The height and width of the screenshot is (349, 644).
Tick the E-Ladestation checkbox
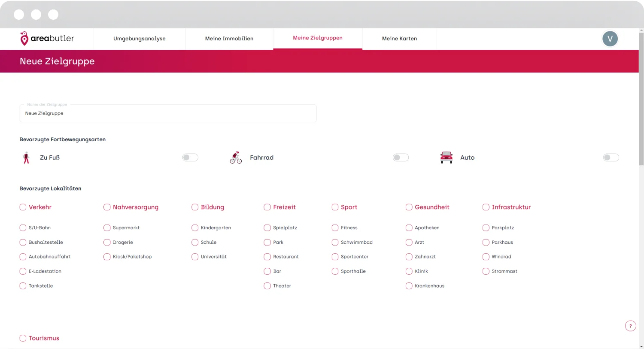coord(23,271)
